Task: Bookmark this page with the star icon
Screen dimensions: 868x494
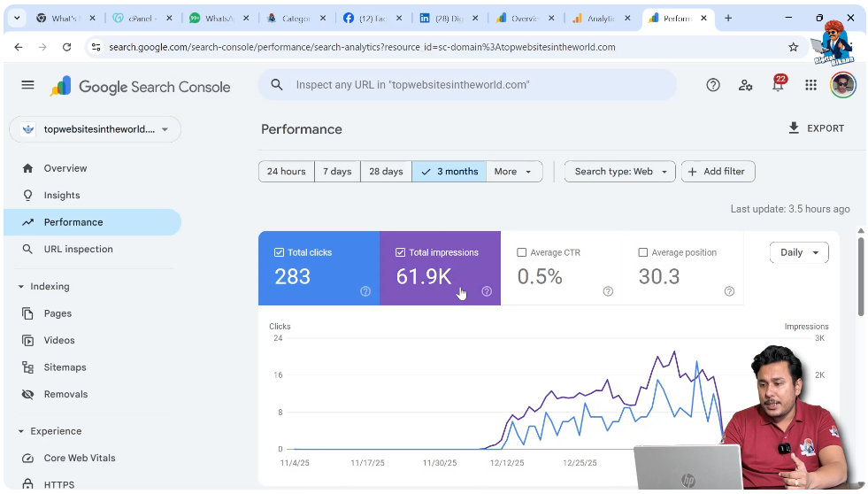Action: (x=794, y=47)
